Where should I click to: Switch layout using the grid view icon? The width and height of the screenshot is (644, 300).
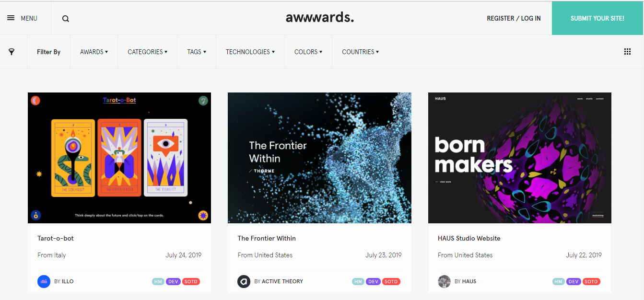point(627,52)
